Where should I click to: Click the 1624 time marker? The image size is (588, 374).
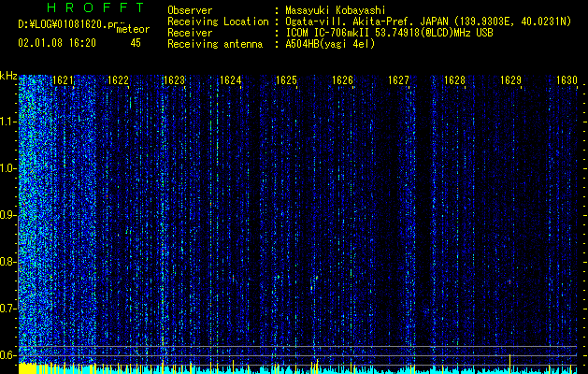click(230, 80)
